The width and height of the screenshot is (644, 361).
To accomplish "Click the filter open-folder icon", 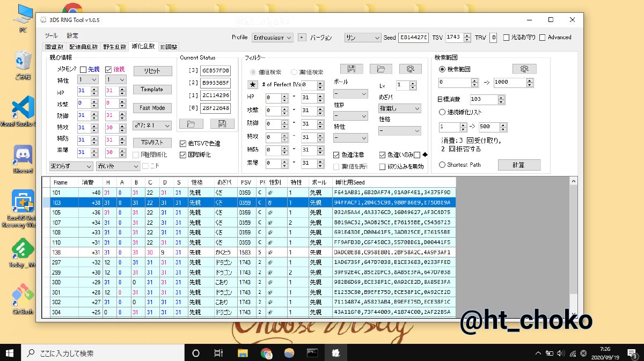I will point(381,69).
